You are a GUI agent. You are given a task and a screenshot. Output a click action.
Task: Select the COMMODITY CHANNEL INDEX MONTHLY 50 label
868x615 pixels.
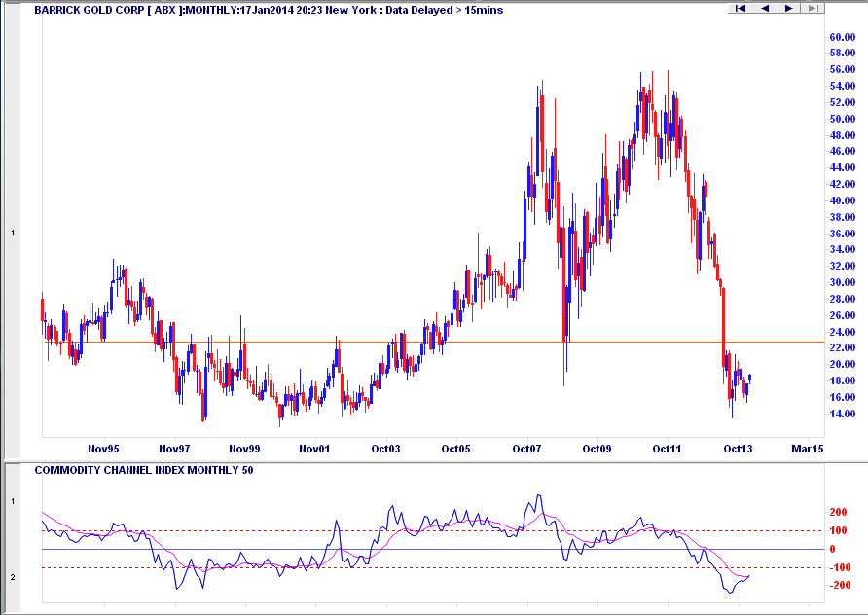(x=144, y=471)
